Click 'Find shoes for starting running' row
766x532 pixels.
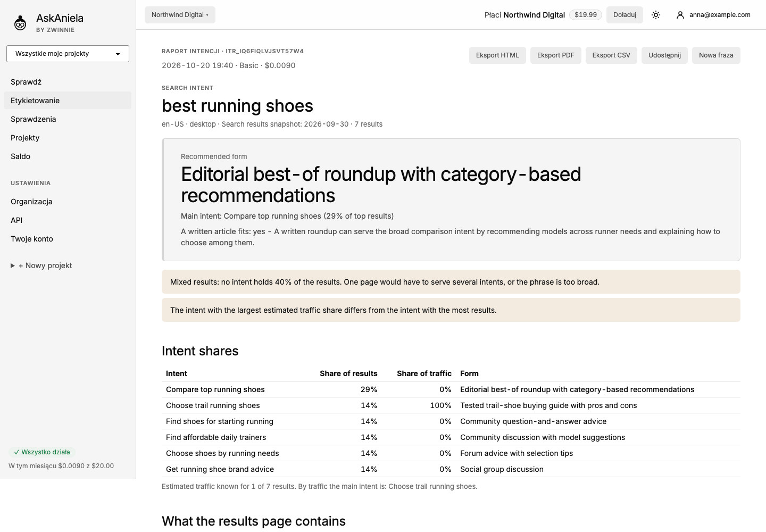451,421
